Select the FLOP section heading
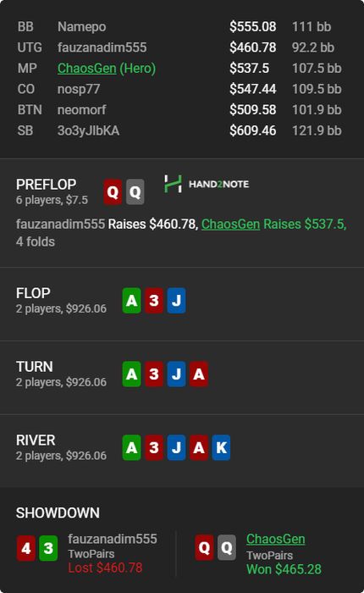 pyautogui.click(x=33, y=293)
